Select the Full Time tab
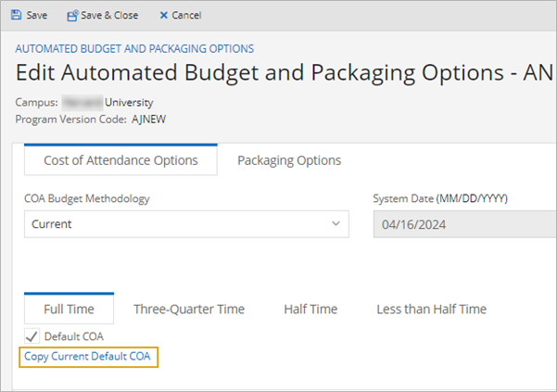Viewport: 557px width, 392px height. [x=69, y=309]
